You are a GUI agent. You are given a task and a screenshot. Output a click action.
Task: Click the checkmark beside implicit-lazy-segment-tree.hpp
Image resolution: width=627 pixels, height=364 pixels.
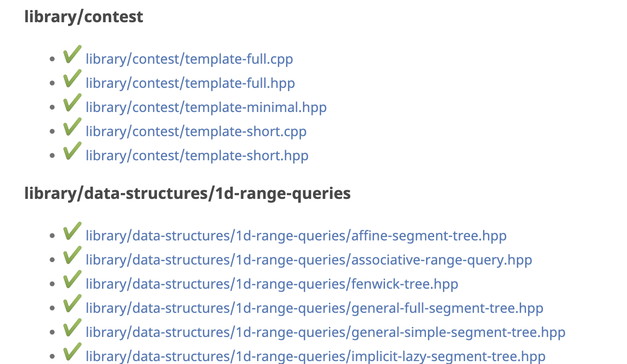(71, 353)
